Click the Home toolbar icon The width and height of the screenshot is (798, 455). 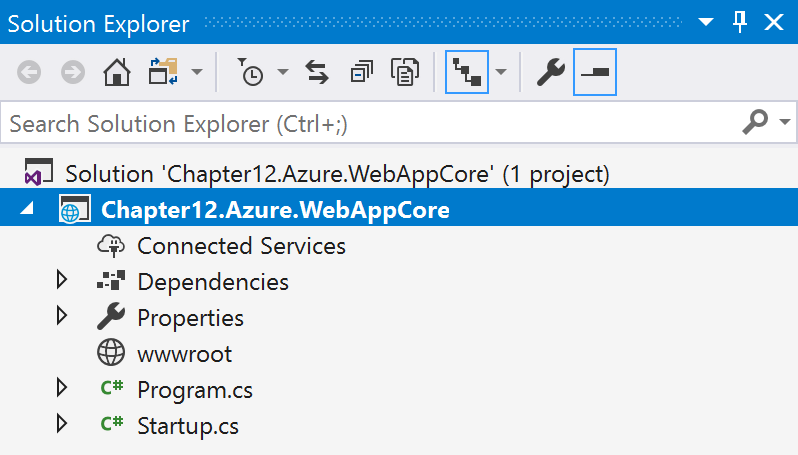pos(117,73)
